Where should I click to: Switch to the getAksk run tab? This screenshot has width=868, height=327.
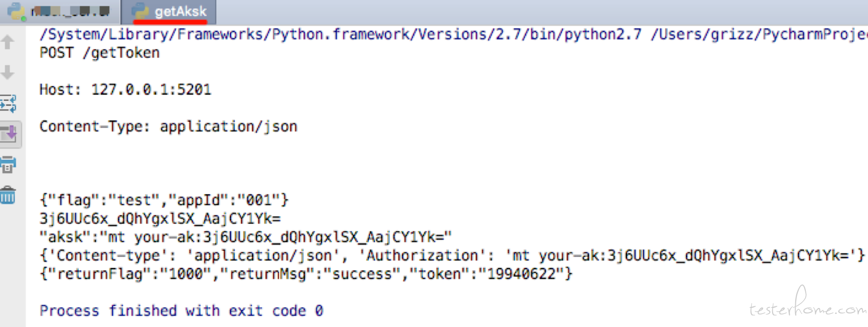point(170,12)
